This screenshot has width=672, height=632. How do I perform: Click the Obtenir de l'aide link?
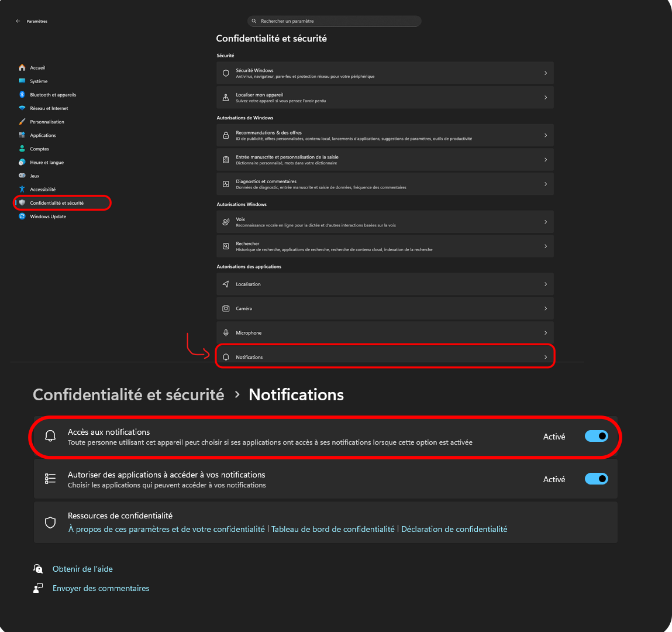click(82, 568)
